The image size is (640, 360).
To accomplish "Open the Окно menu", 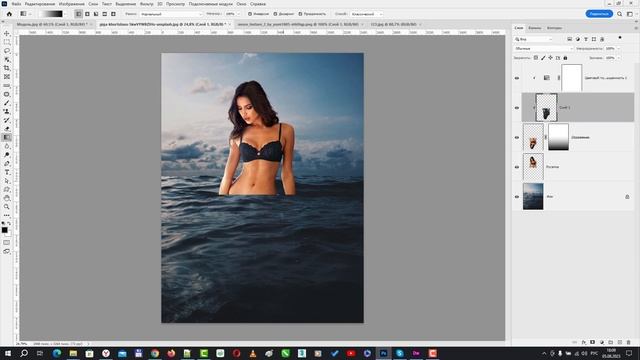I will (x=241, y=4).
